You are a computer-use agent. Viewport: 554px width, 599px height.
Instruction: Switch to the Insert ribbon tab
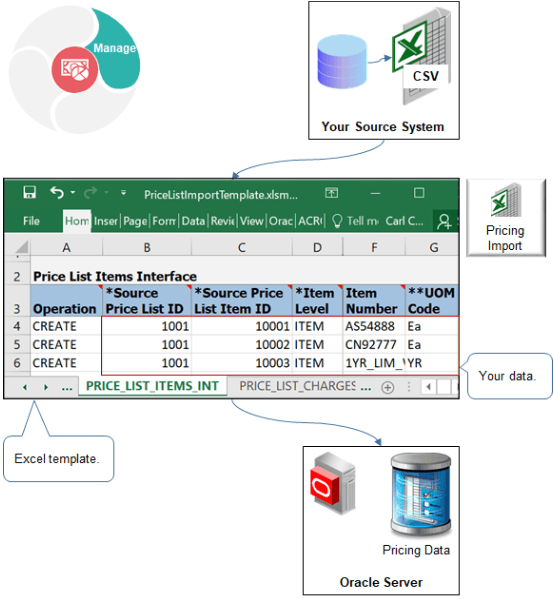click(x=106, y=221)
